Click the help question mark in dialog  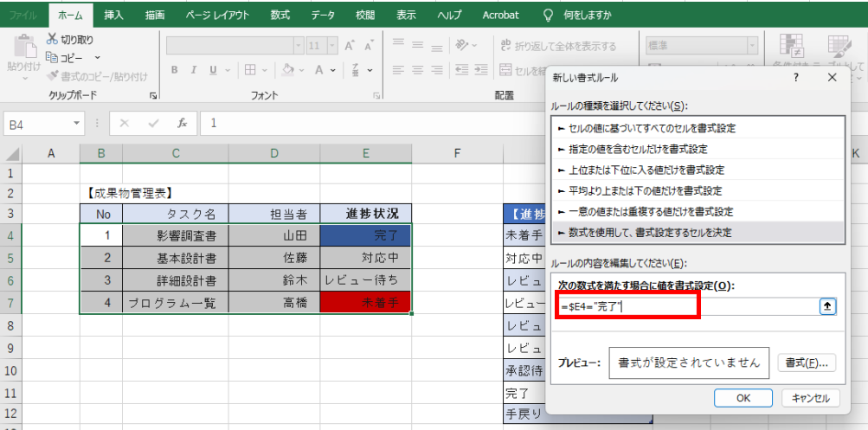(x=796, y=78)
